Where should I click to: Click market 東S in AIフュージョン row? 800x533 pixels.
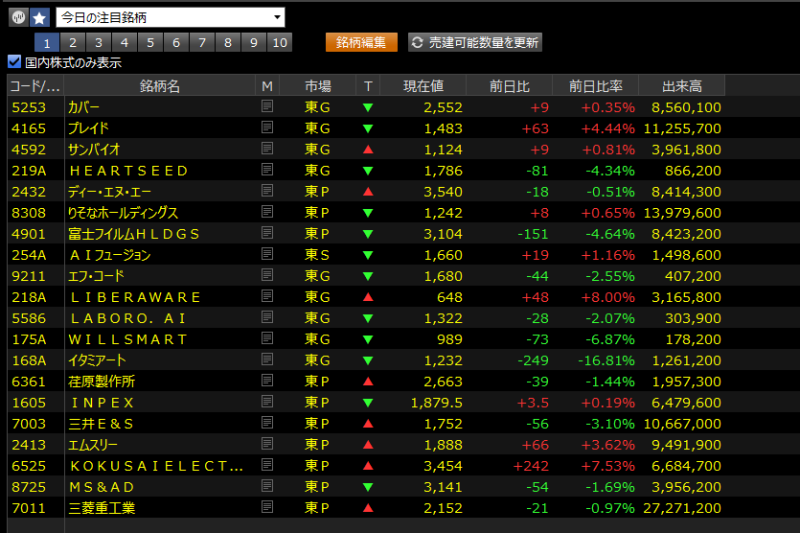(317, 255)
